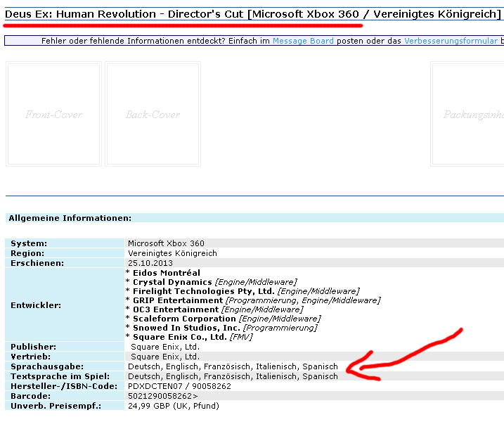Click developer Square Enix Co., Ltd.

tap(180, 337)
